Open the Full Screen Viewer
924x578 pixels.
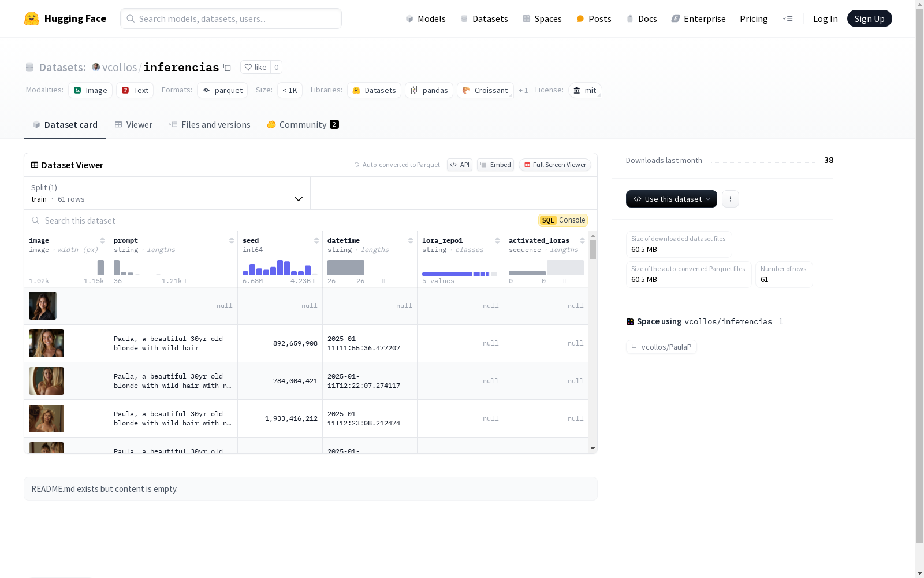(x=555, y=165)
